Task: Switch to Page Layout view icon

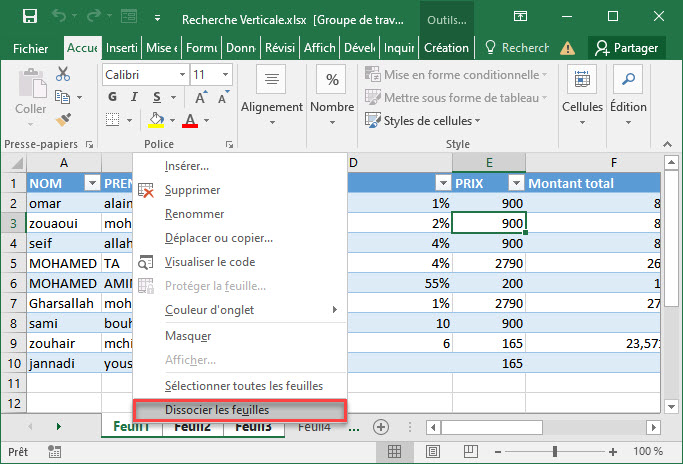Action: pos(433,452)
